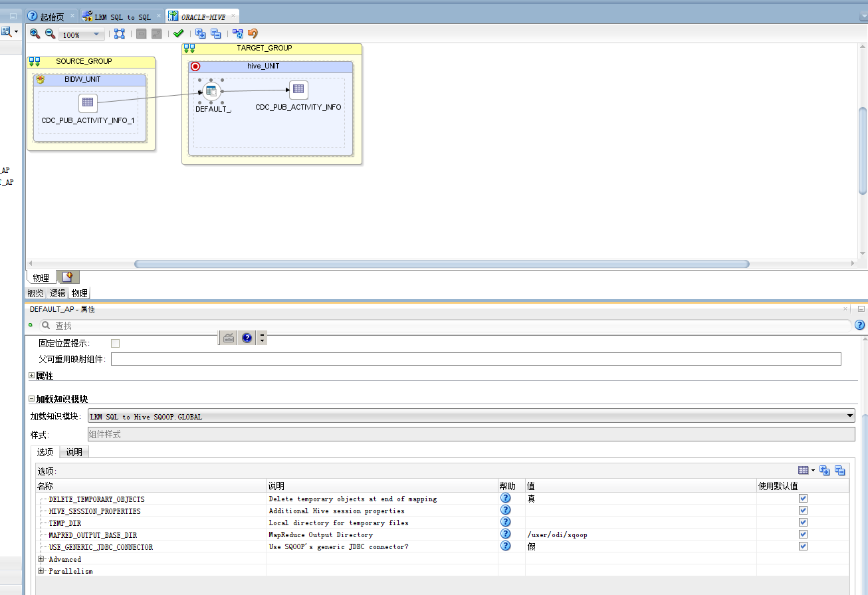Open help for TEMP_DIR option

[x=506, y=522]
